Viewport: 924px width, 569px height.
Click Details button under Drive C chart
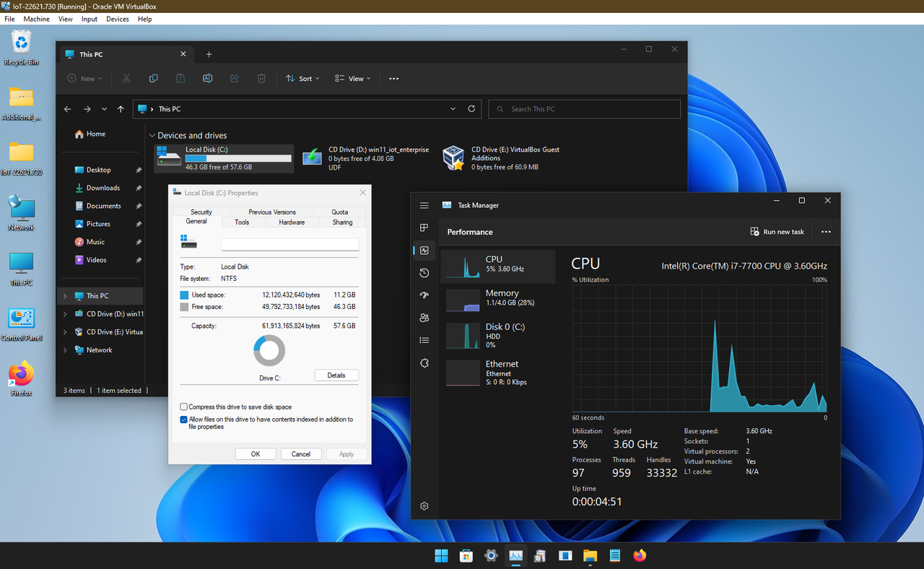tap(336, 375)
